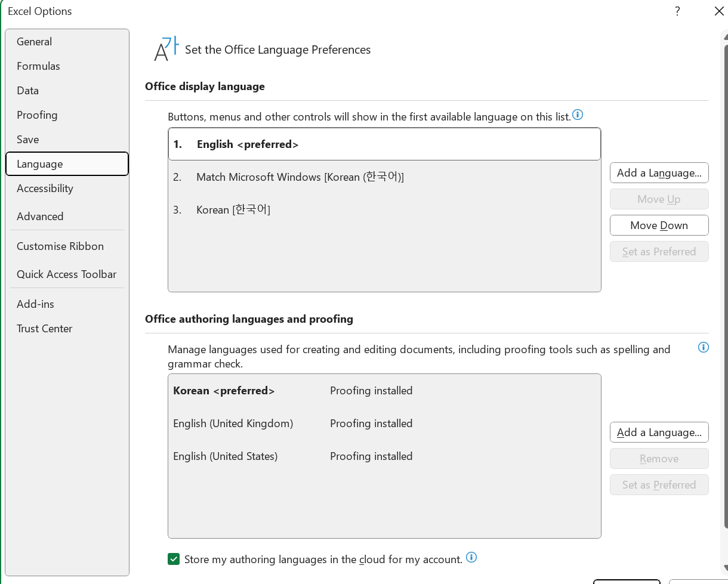Image resolution: width=728 pixels, height=584 pixels.
Task: Open the Formulas options category
Action: click(67, 66)
